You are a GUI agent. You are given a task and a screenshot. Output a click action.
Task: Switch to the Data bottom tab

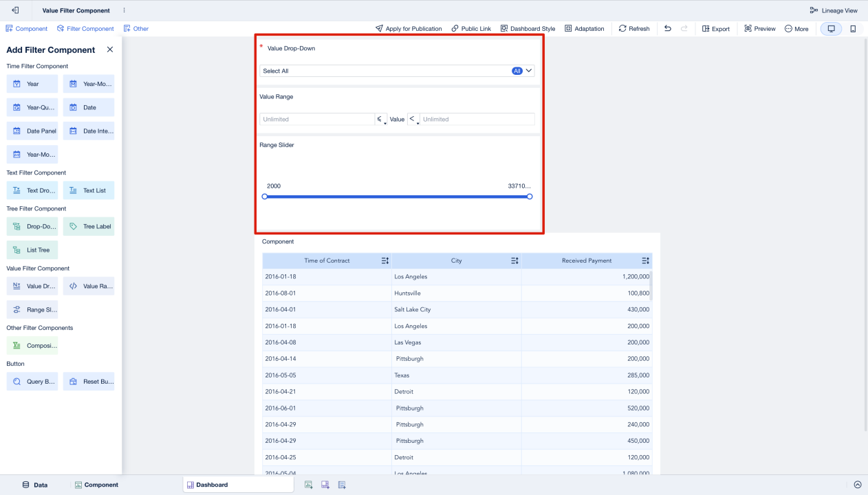pyautogui.click(x=35, y=485)
